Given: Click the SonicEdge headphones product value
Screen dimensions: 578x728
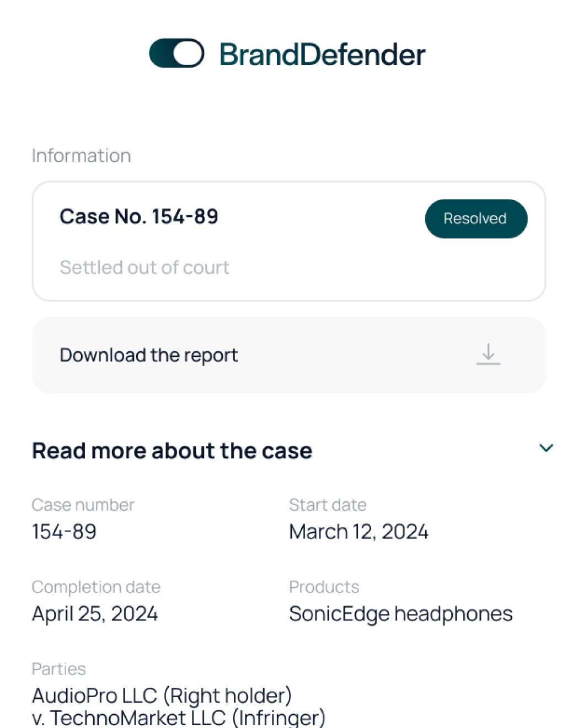Looking at the screenshot, I should 400,613.
